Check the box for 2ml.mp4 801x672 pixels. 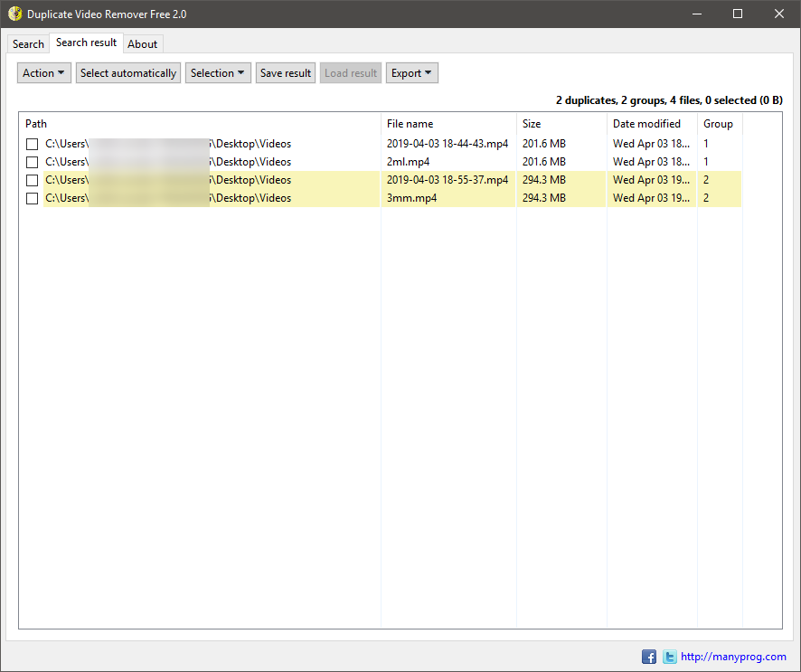pyautogui.click(x=33, y=162)
